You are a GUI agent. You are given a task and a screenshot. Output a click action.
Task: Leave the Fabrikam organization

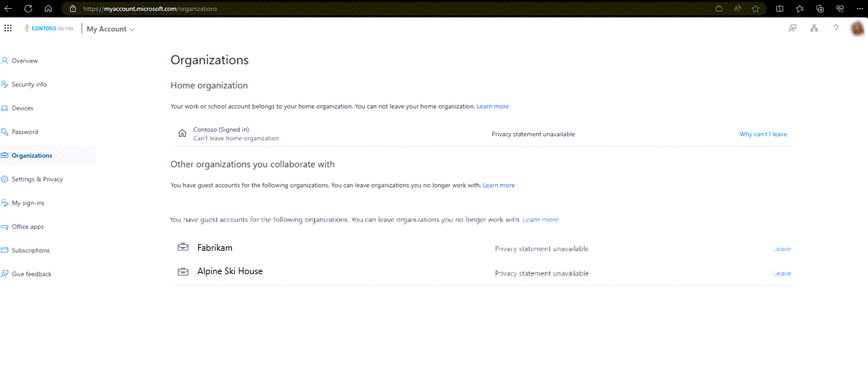tap(782, 249)
